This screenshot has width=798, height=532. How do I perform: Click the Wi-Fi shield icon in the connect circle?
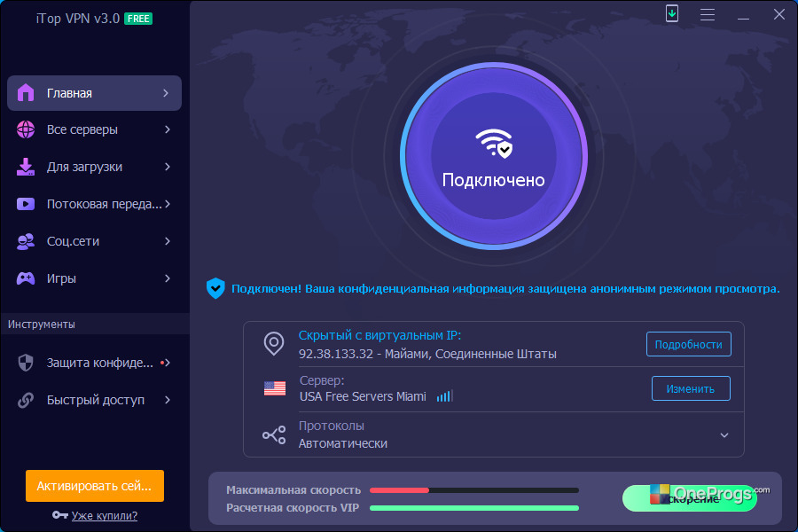point(494,144)
